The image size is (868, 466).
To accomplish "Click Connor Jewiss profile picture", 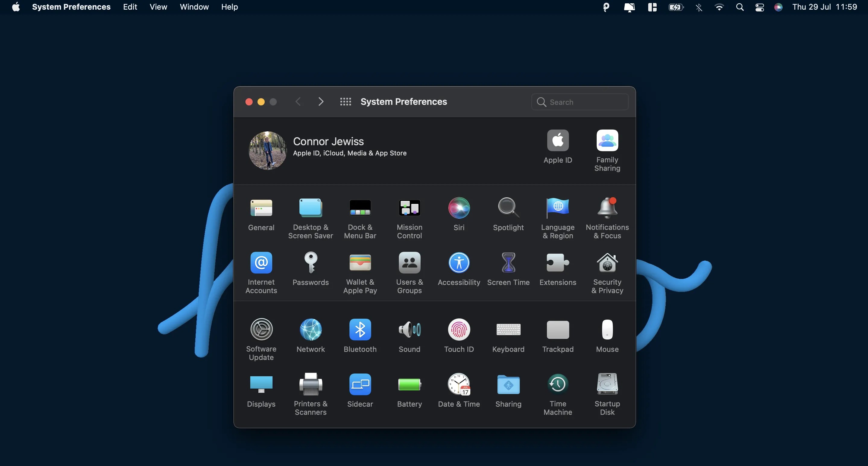I will [x=267, y=150].
